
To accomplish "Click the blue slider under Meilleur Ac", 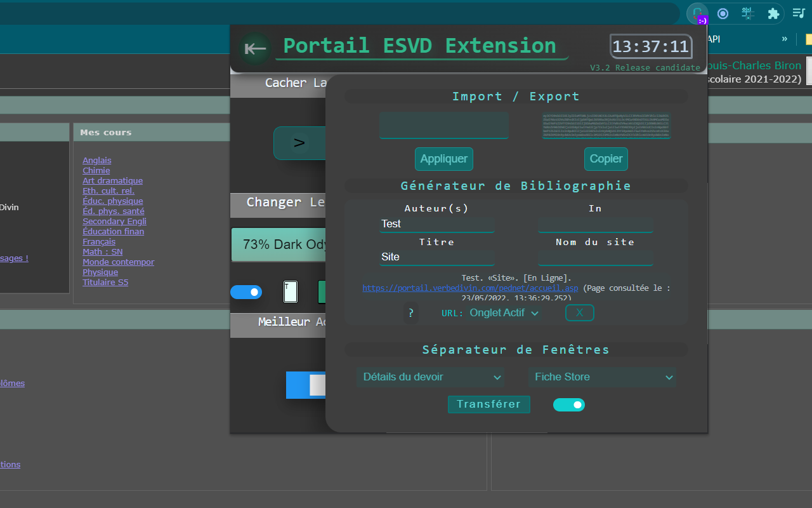I will [306, 385].
